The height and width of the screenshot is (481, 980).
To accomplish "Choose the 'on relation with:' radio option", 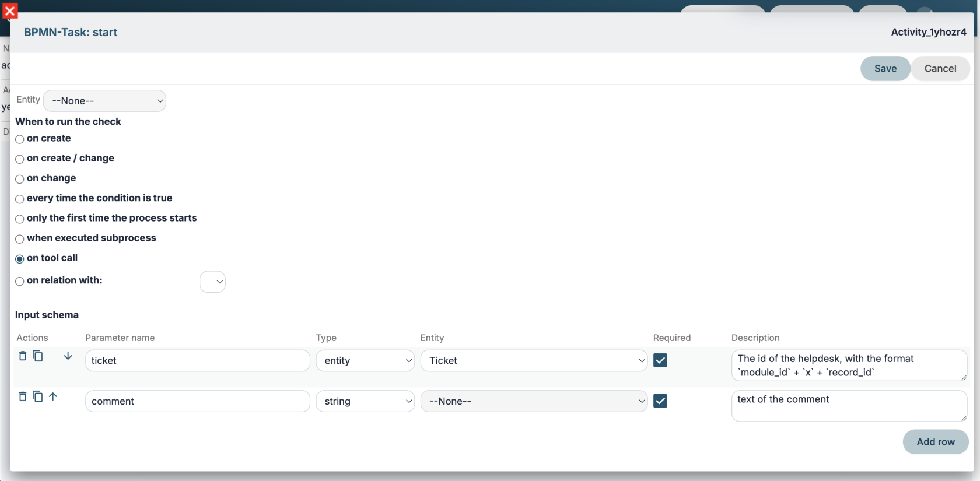I will point(20,282).
